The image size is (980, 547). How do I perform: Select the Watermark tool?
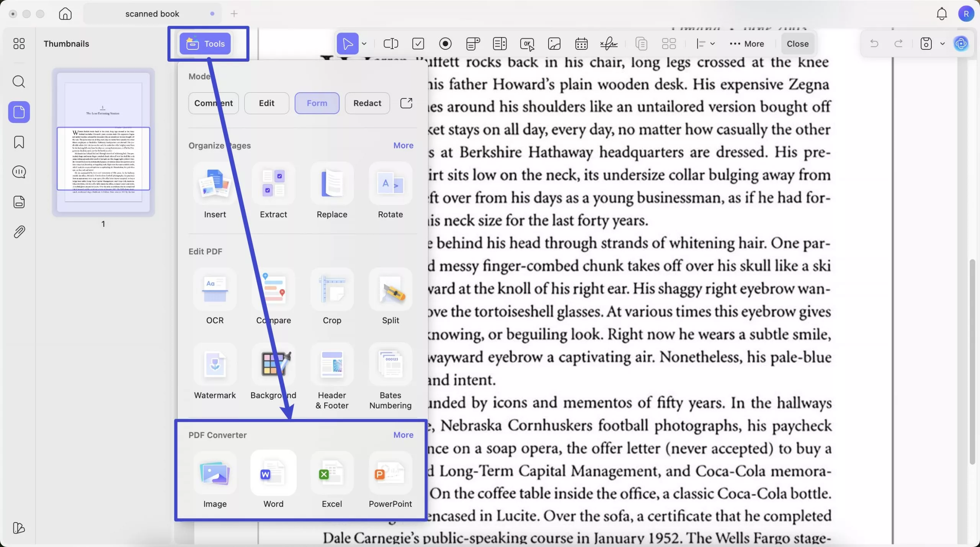click(x=215, y=365)
